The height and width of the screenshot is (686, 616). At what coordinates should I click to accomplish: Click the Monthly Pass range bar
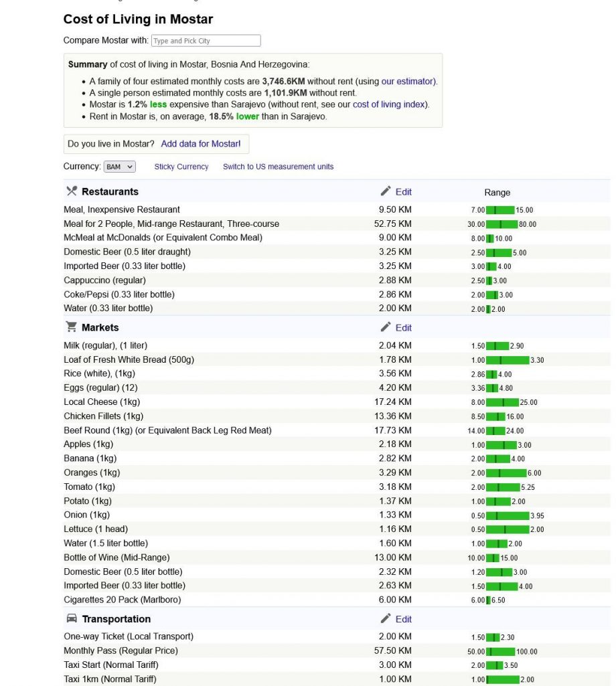tap(500, 651)
